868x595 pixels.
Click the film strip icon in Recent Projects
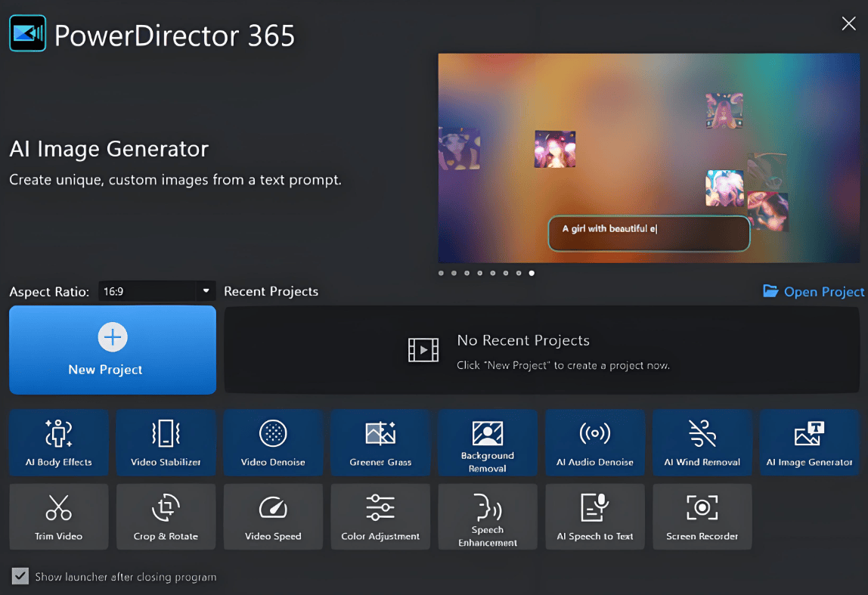coord(423,350)
